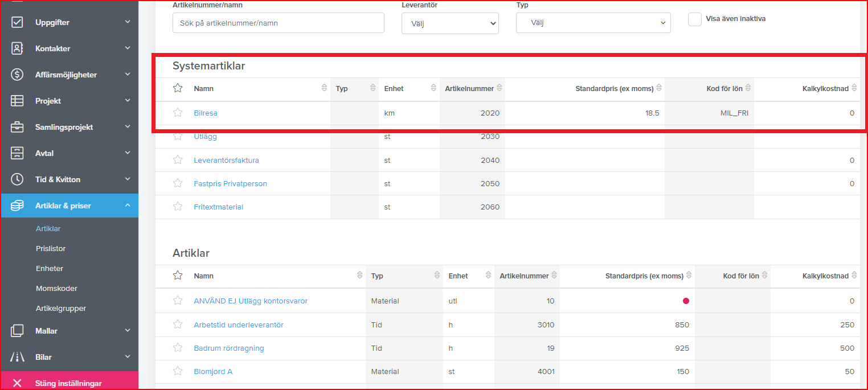Click the Sök på artikelnummer/namn search field
The image size is (868, 390).
tap(279, 23)
